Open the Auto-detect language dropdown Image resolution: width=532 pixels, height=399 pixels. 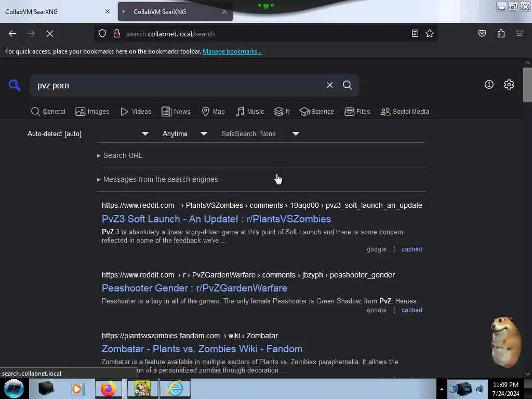point(88,134)
